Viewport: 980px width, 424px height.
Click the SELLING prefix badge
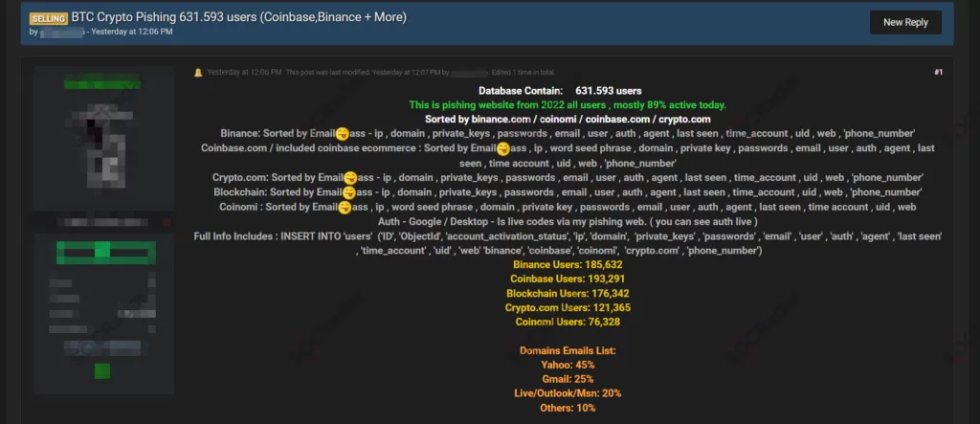48,19
